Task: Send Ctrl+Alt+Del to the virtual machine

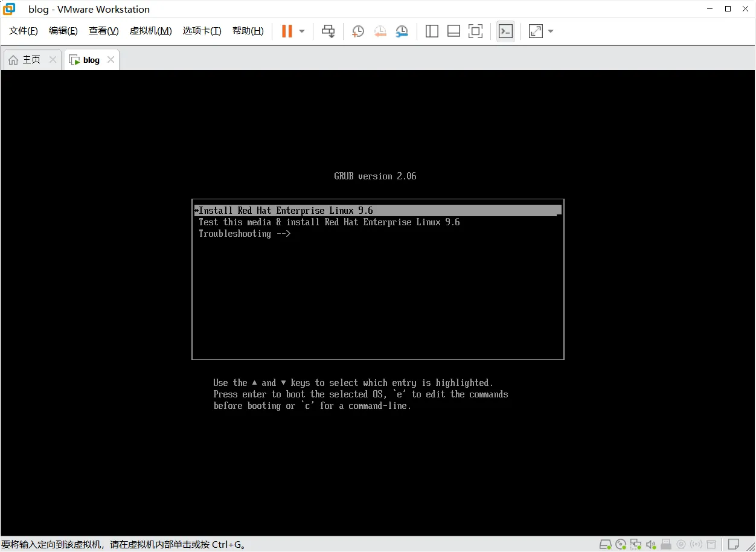Action: click(x=328, y=31)
